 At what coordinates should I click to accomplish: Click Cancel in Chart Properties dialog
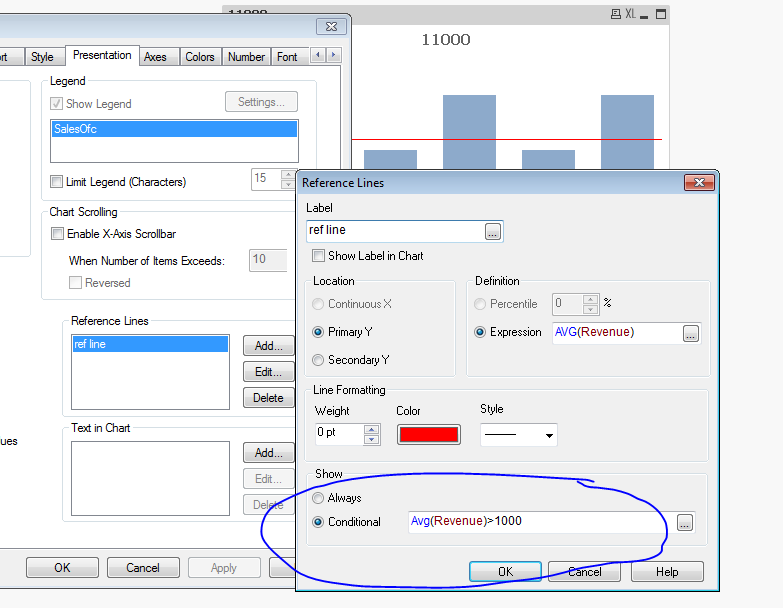click(x=143, y=568)
